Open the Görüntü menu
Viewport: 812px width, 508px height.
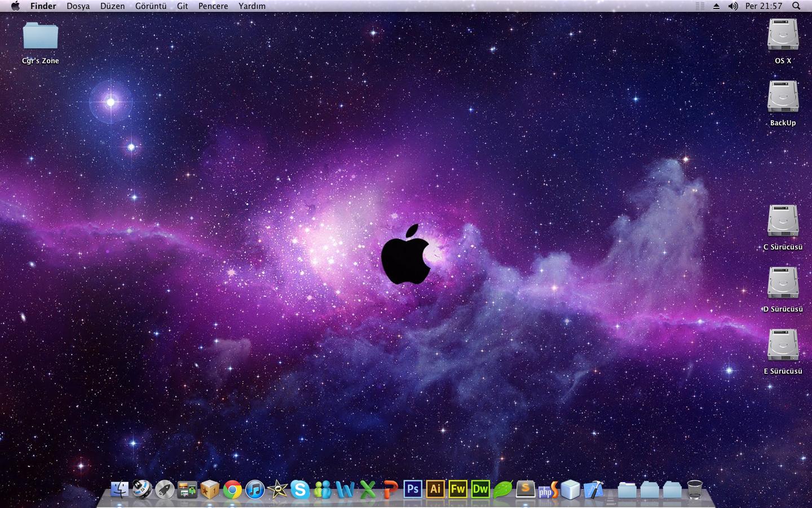(151, 6)
